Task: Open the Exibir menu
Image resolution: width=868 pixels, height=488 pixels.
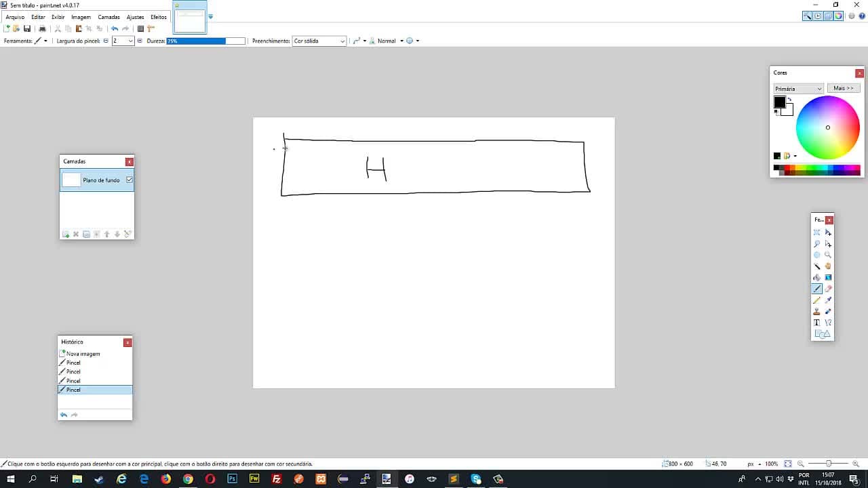Action: 58,17
